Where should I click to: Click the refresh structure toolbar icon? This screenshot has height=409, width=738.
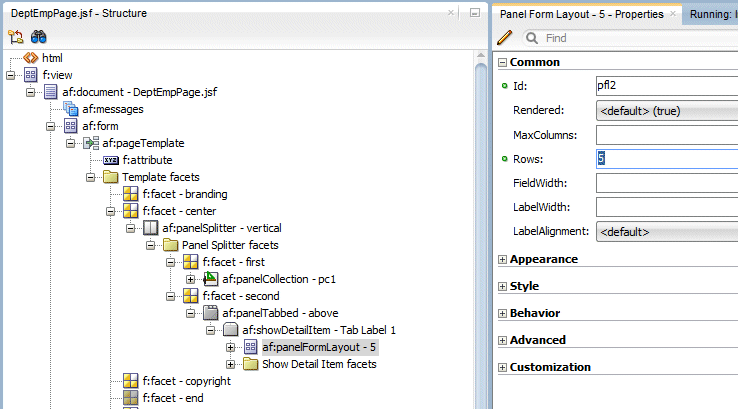15,37
